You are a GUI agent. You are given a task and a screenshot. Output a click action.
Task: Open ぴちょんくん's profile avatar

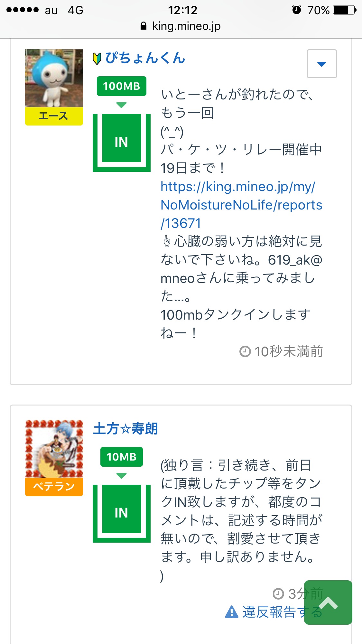pos(54,78)
